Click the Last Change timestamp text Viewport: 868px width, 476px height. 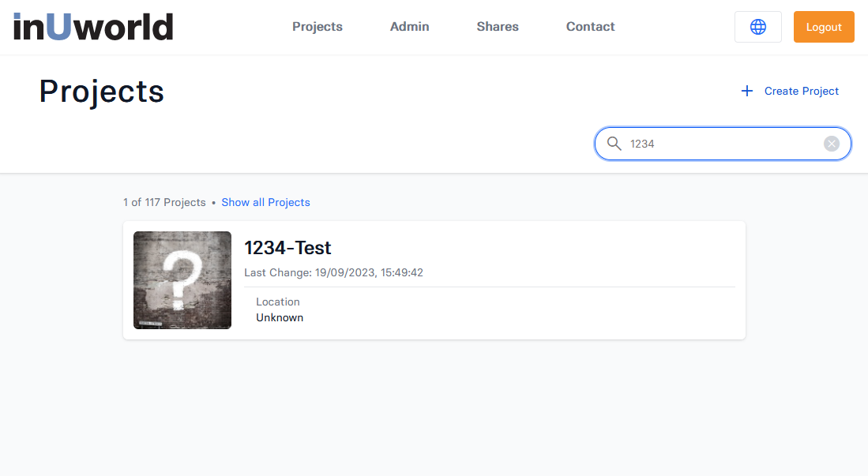pyautogui.click(x=333, y=272)
